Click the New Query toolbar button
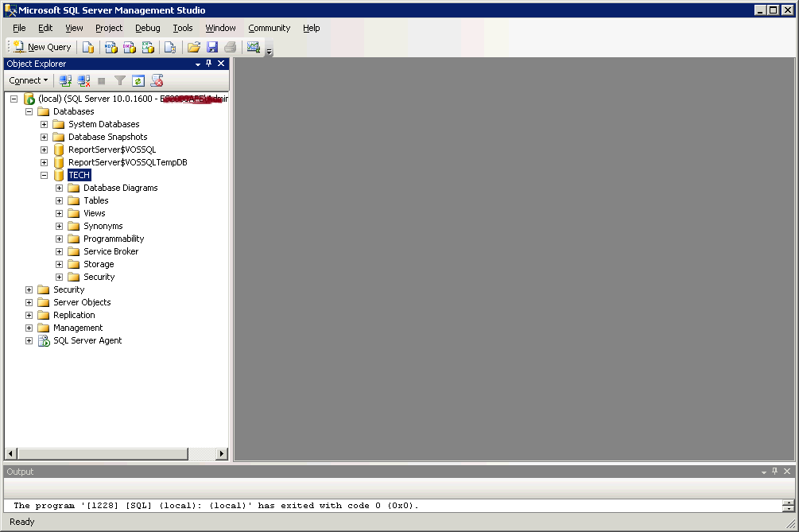The height and width of the screenshot is (532, 799). click(x=42, y=47)
